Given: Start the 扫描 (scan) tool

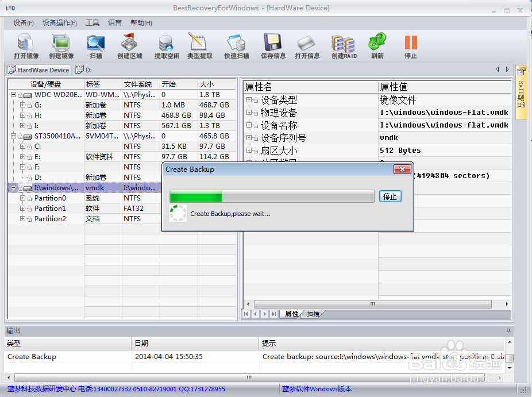Looking at the screenshot, I should click(x=96, y=46).
